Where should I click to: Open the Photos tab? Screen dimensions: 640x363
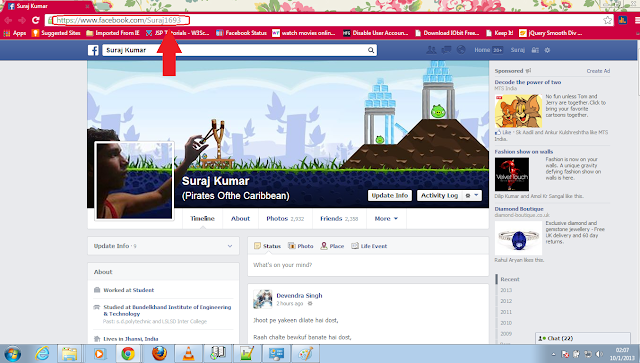(x=285, y=218)
